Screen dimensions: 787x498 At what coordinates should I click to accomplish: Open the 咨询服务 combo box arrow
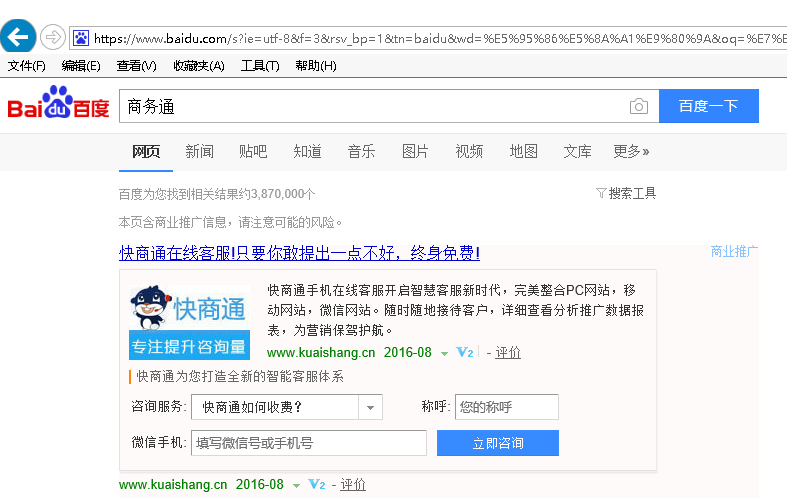pos(370,407)
